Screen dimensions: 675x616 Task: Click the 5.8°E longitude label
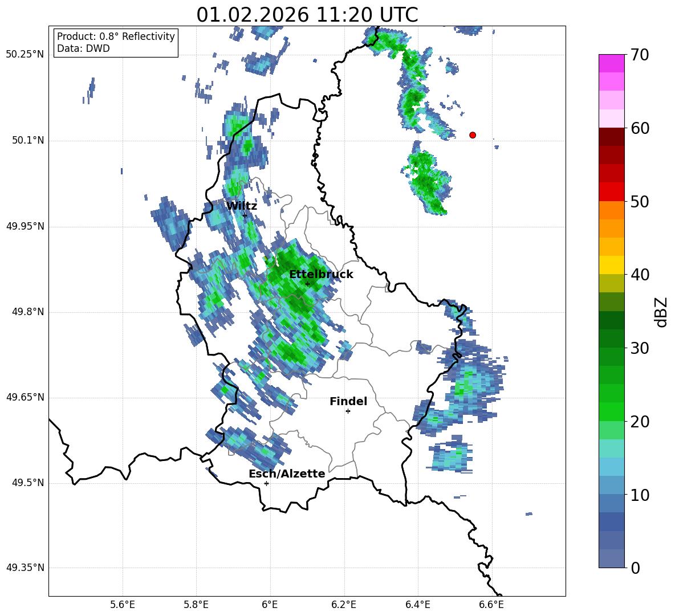pos(196,605)
